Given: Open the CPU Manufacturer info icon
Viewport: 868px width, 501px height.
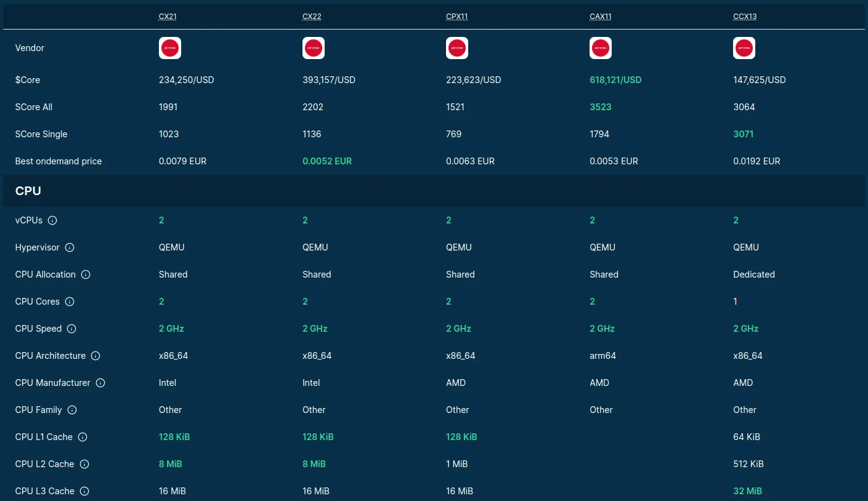Looking at the screenshot, I should tap(100, 383).
